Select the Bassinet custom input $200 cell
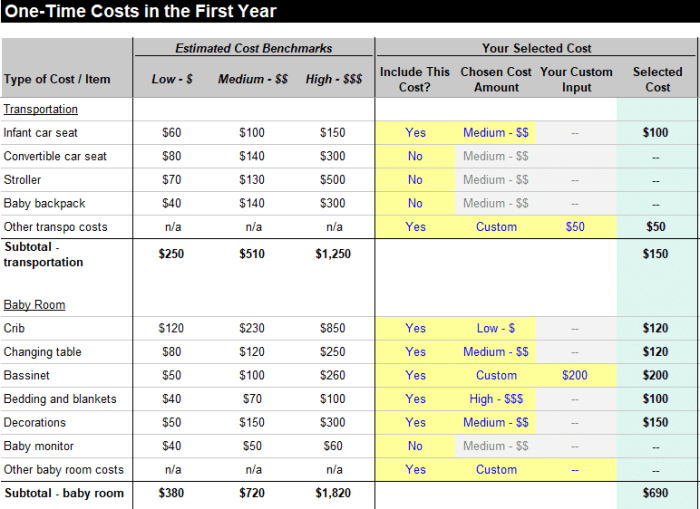 point(575,375)
